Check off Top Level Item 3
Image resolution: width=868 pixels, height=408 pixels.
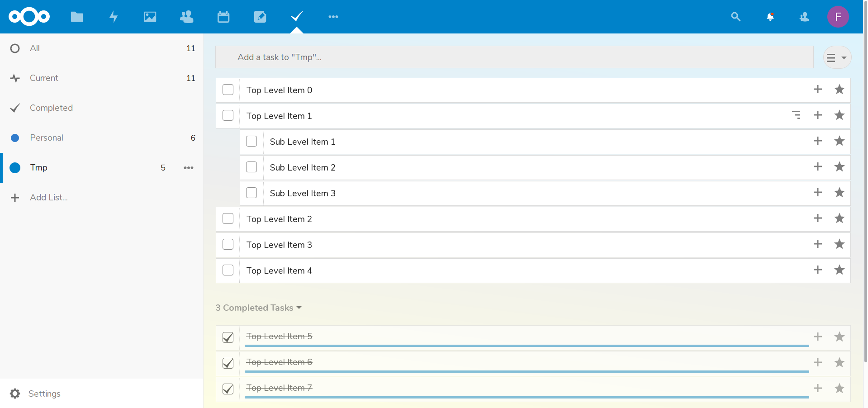[228, 244]
